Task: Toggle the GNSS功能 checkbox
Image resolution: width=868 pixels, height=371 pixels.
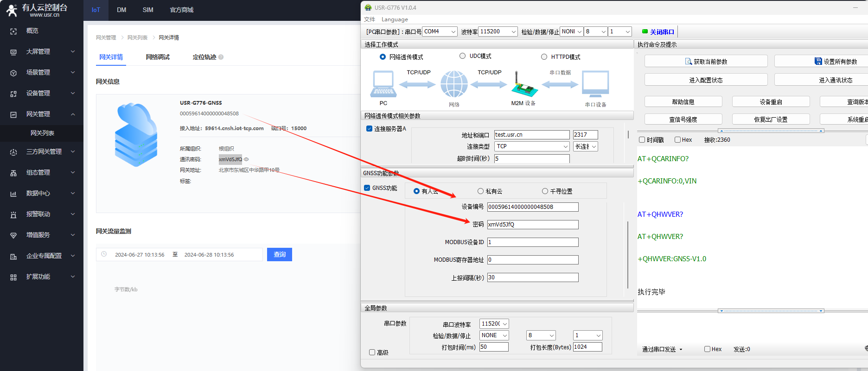Action: 367,188
